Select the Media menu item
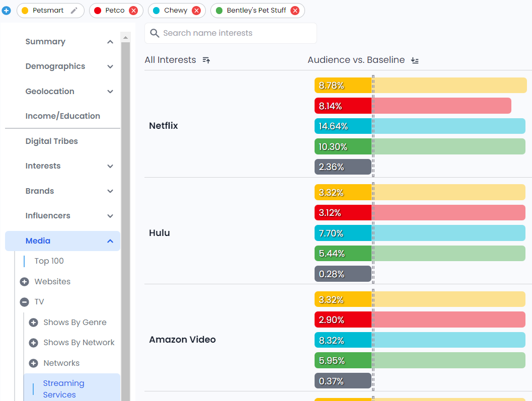532x401 pixels. 62,241
